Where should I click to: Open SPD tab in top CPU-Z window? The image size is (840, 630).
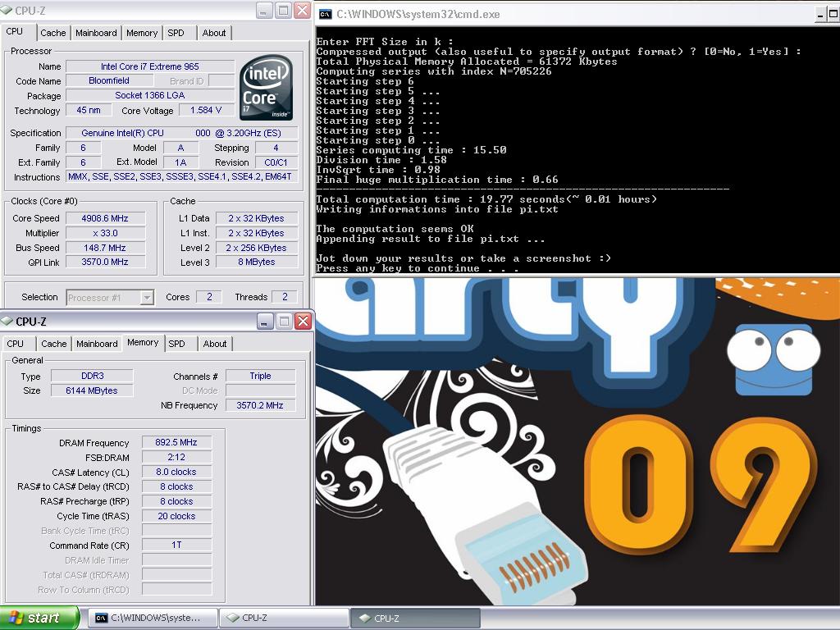click(x=176, y=33)
